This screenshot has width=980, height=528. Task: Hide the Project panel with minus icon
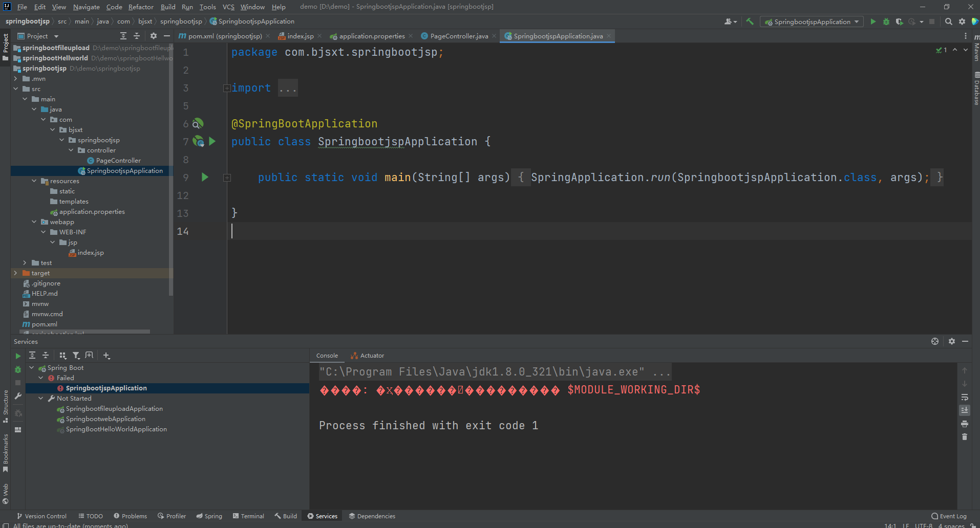click(x=167, y=36)
